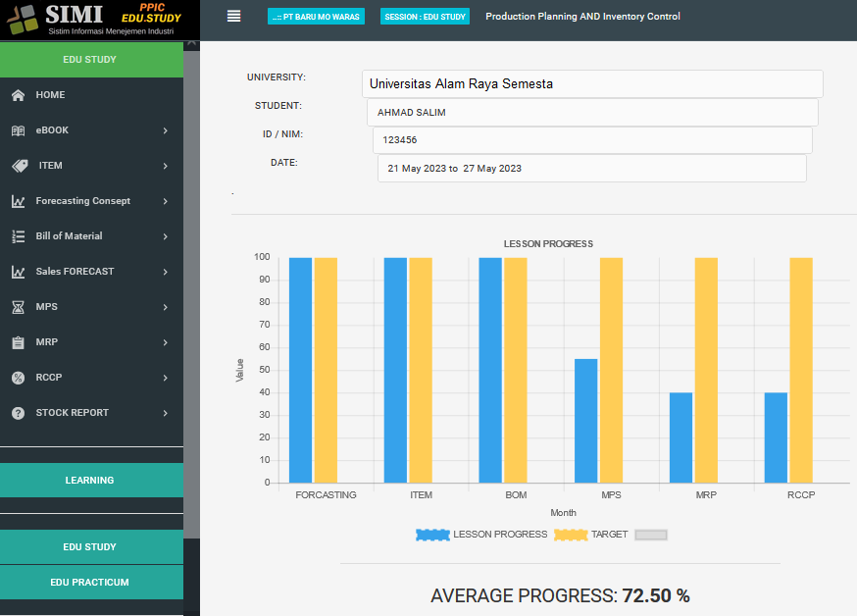Select the LEARNING sidebar section
The image size is (857, 616).
click(90, 481)
